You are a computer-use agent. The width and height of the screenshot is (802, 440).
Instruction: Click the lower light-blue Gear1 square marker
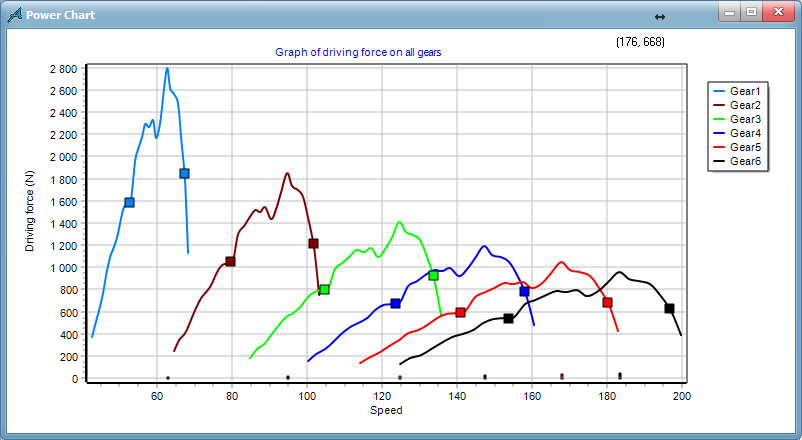[x=129, y=203]
